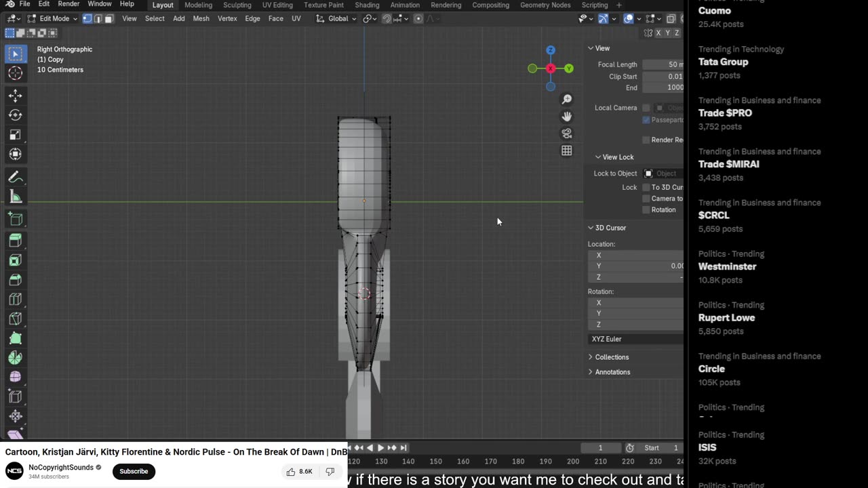Select the Rotate tool

(15, 115)
